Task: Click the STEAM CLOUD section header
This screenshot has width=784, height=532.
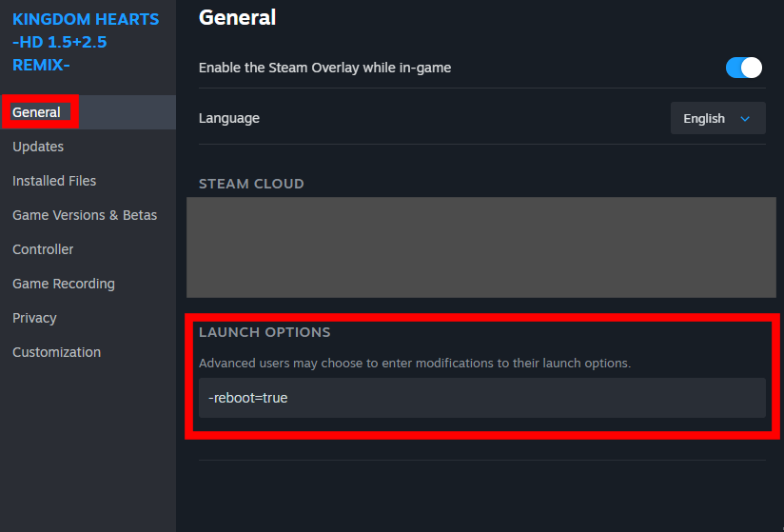Action: tap(251, 184)
